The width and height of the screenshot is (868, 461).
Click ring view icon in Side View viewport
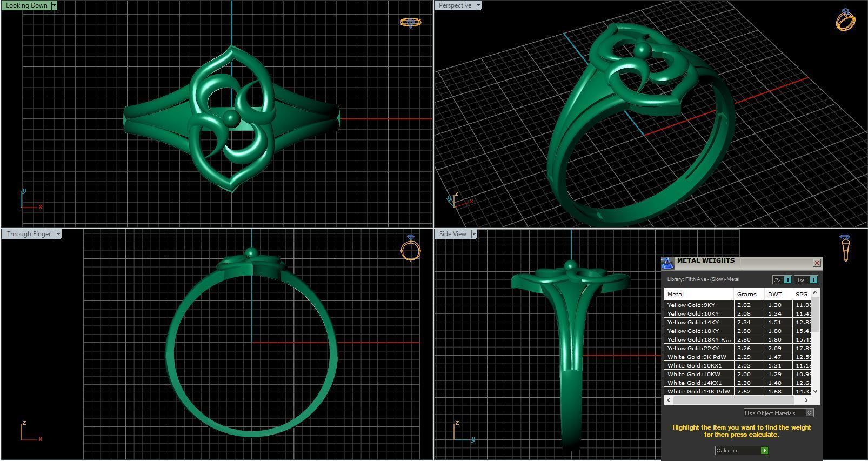845,248
